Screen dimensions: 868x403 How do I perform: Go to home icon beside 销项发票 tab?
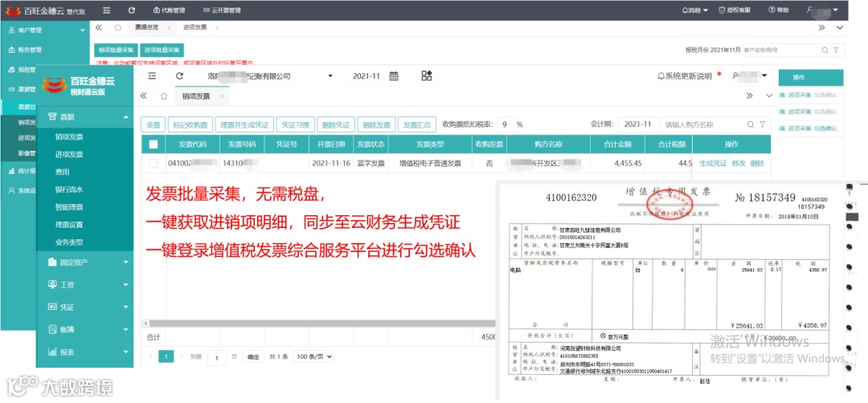click(x=164, y=96)
